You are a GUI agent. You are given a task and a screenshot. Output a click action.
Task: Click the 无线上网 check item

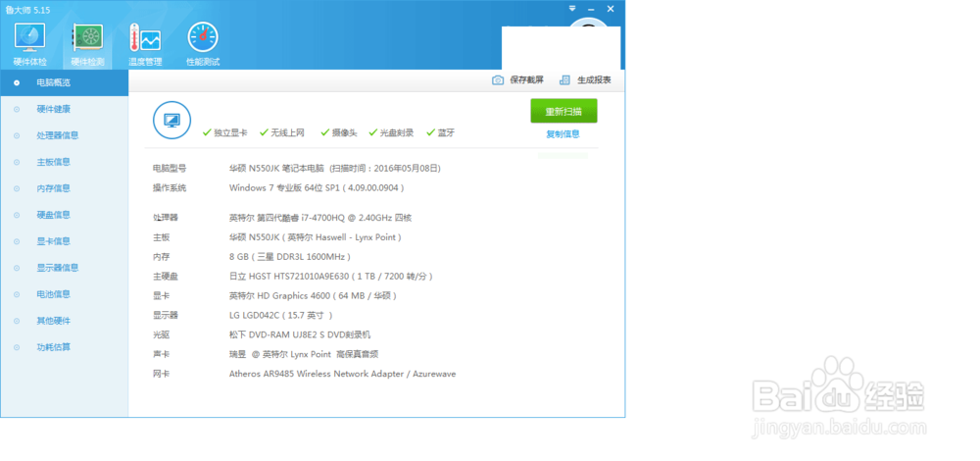point(282,132)
